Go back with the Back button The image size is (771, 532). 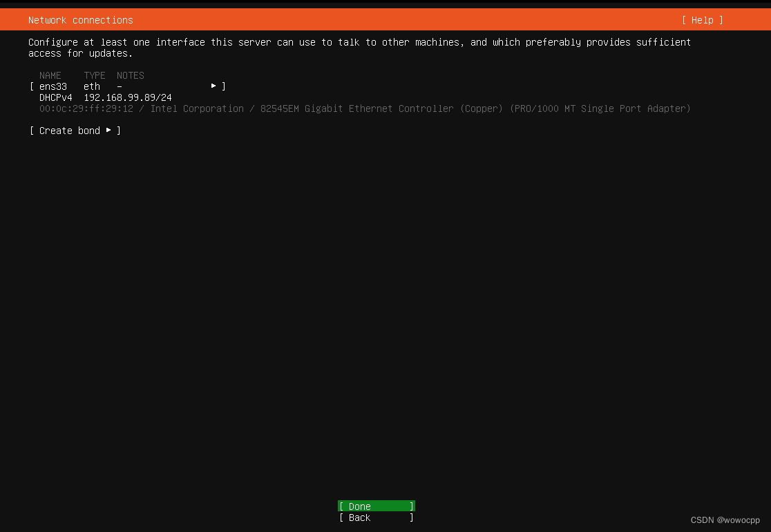tap(376, 517)
